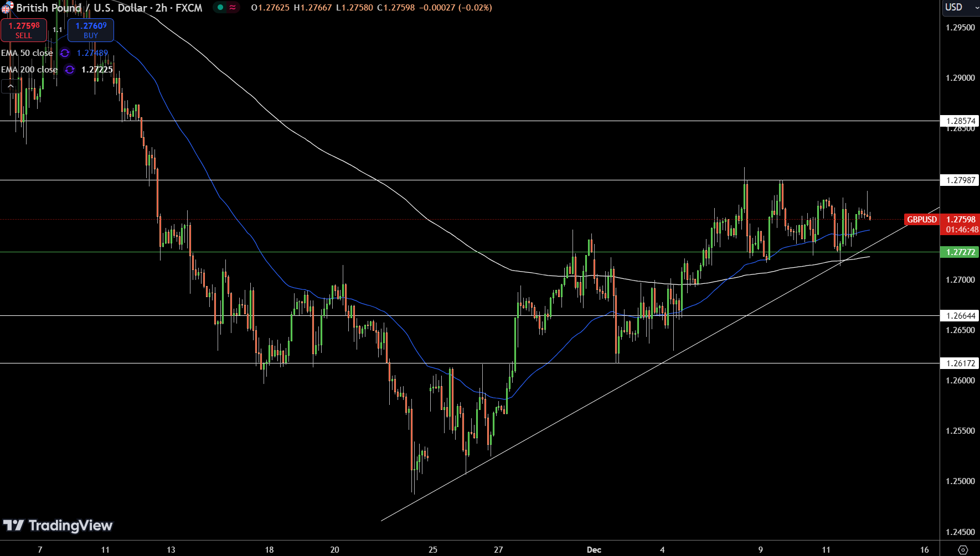
Task: Click the 1.24500 price axis tick
Action: pos(960,532)
